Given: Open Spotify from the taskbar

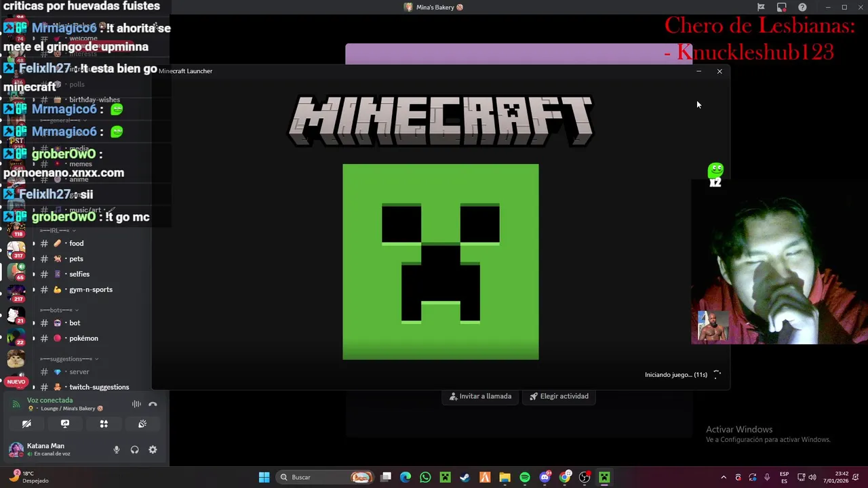Looking at the screenshot, I should tap(525, 477).
